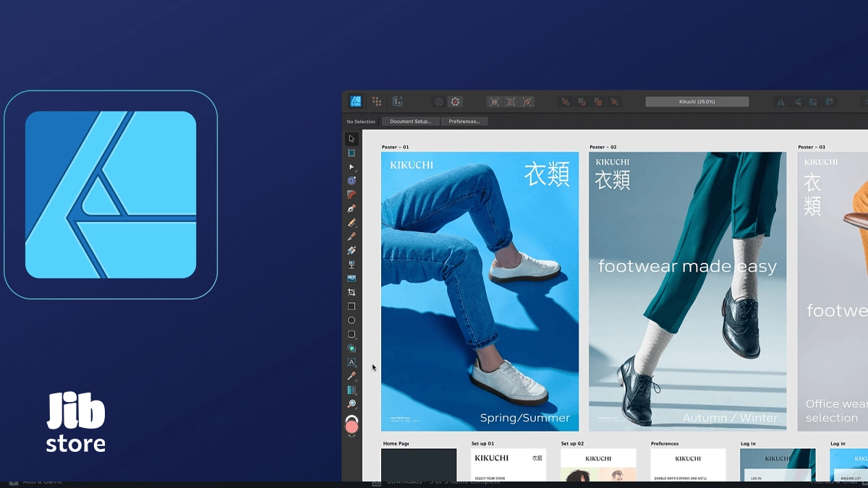Click the KIKUCHI heading on Poster - 01
Screen dimensions: 868x488
pyautogui.click(x=412, y=165)
